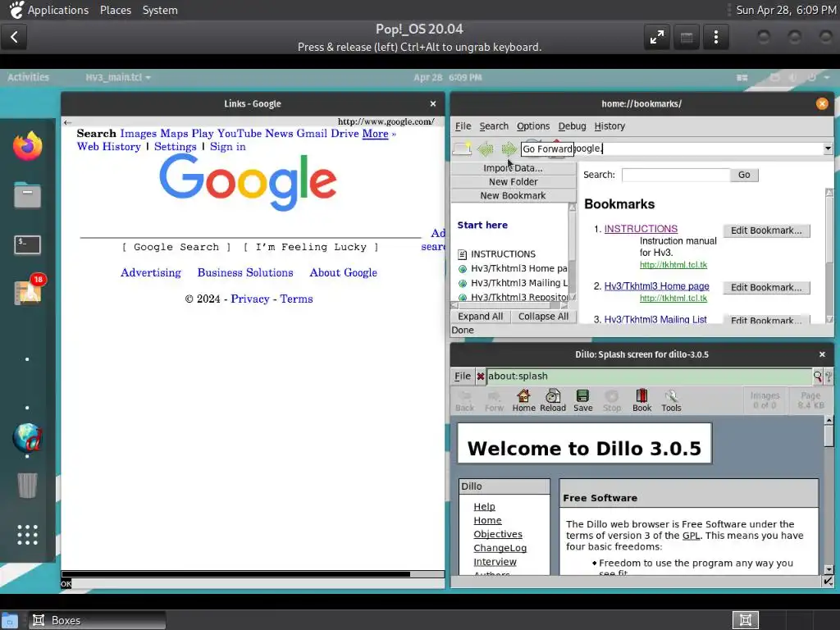
Task: Click the I'm Feeling Lucky button in Links
Action: (x=311, y=247)
